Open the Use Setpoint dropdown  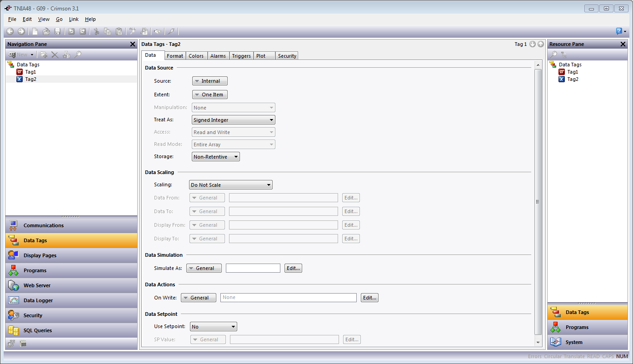pyautogui.click(x=214, y=327)
